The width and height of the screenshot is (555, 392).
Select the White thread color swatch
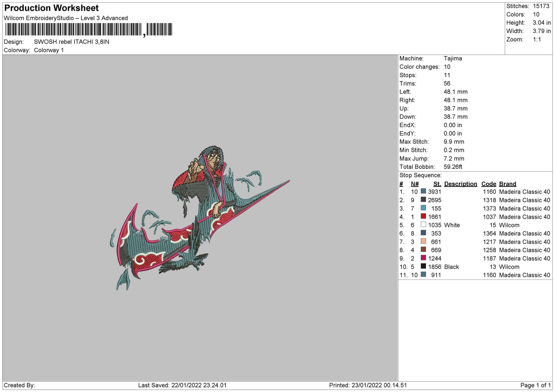point(423,225)
